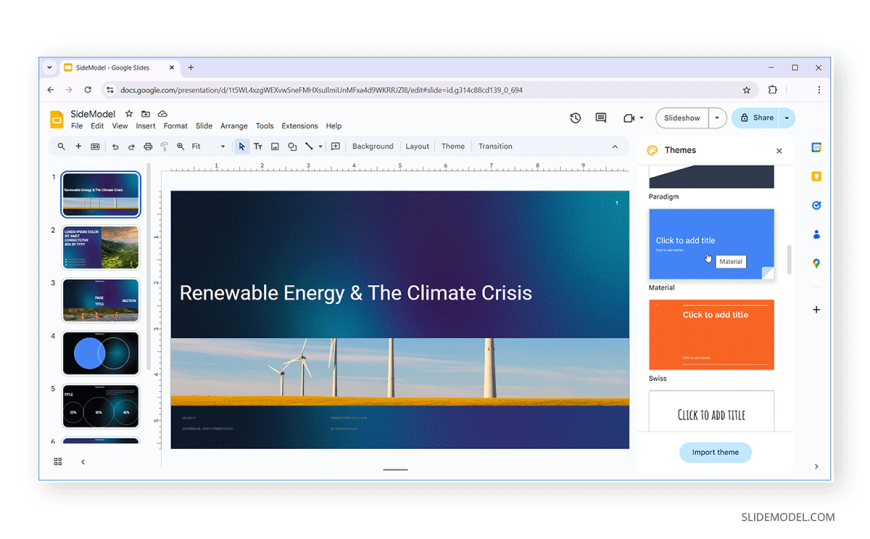Open grid view of slides

pos(58,462)
